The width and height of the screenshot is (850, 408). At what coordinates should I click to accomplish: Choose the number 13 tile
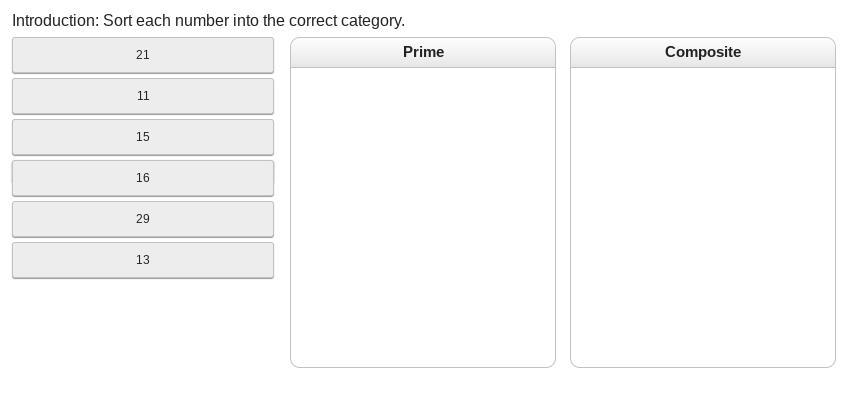tap(143, 260)
